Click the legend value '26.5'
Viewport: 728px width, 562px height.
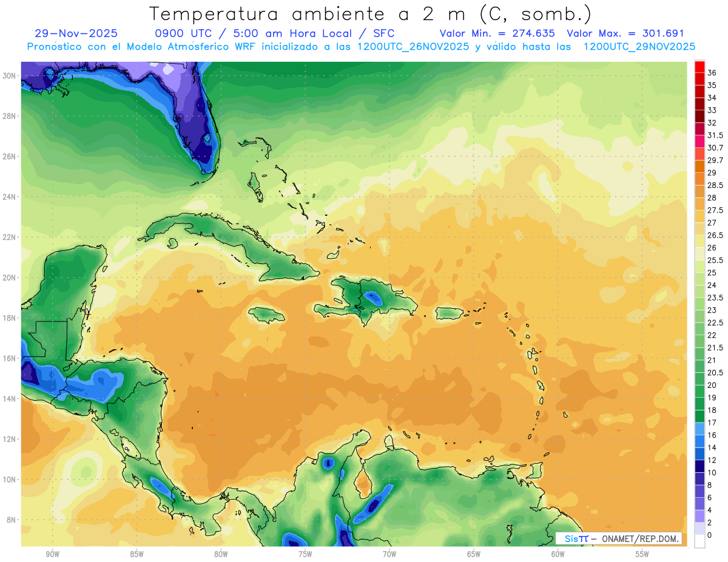[x=715, y=235]
